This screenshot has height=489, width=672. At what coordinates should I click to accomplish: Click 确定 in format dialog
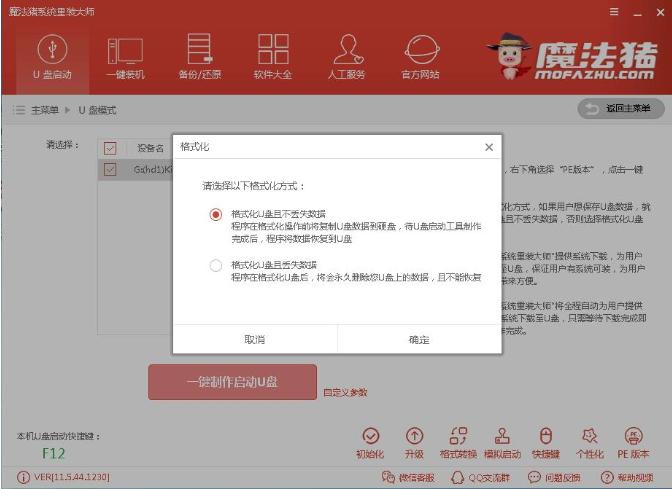tap(420, 339)
